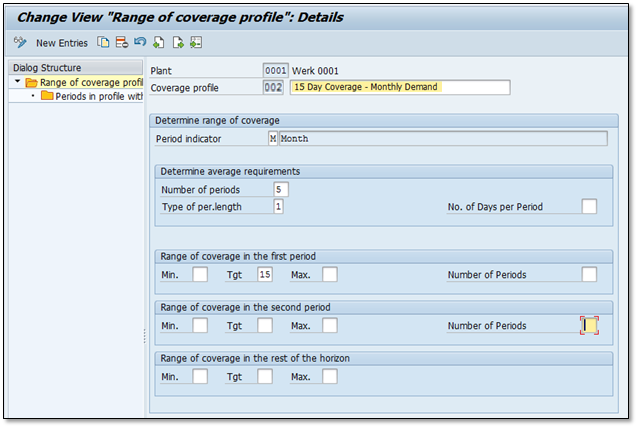Image resolution: width=638 pixels, height=428 pixels.
Task: Click the Undo Change arrow icon
Action: coord(140,43)
